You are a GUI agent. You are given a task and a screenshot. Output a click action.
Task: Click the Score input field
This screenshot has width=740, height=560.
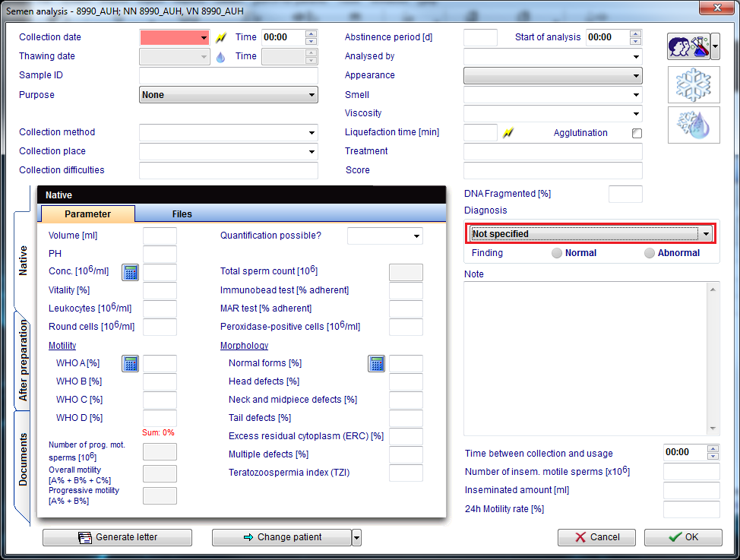552,170
